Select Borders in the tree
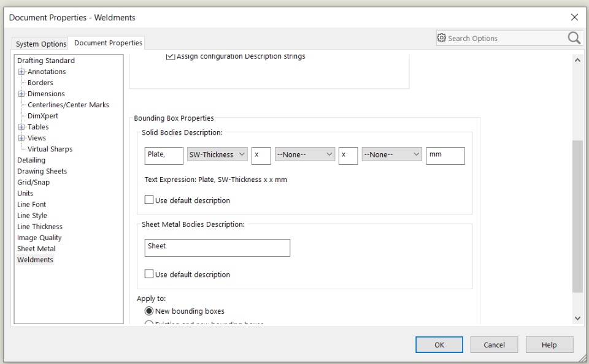The image size is (589, 364). [x=40, y=83]
